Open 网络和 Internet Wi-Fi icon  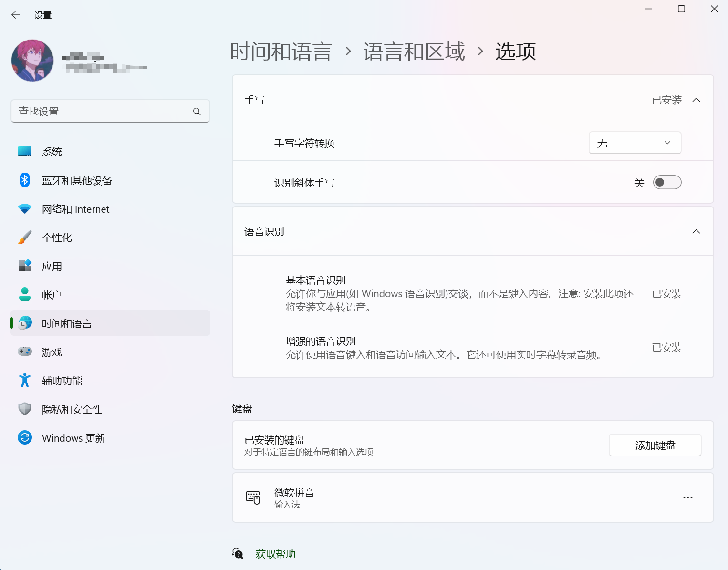pyautogui.click(x=25, y=209)
